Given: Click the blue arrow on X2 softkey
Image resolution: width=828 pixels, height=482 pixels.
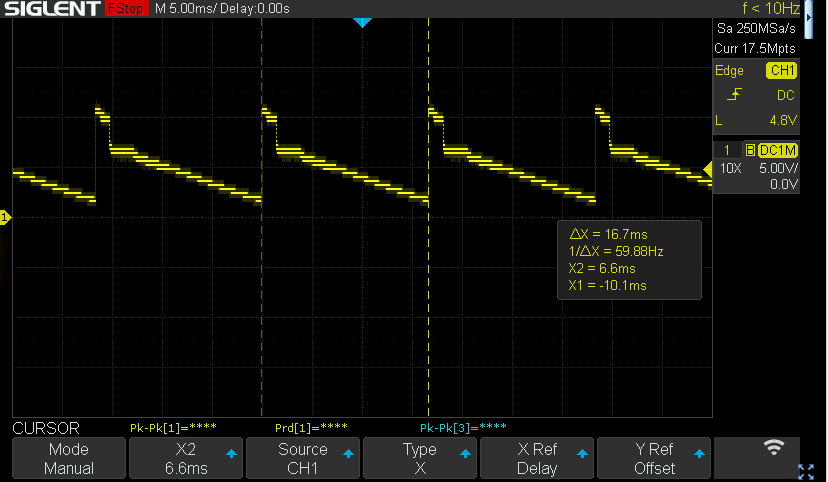Looking at the screenshot, I should [x=231, y=453].
